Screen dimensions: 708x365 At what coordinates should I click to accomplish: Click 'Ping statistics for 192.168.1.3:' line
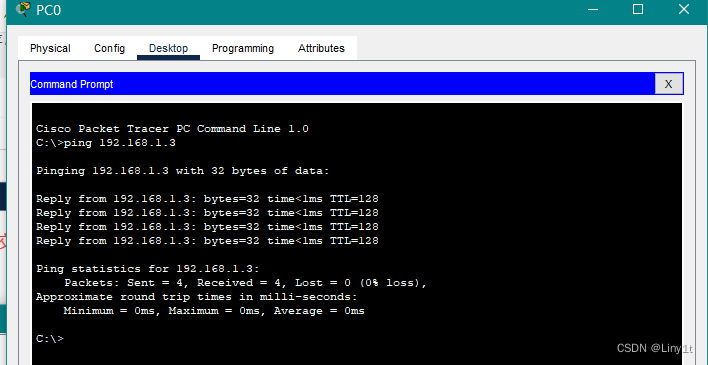point(148,269)
